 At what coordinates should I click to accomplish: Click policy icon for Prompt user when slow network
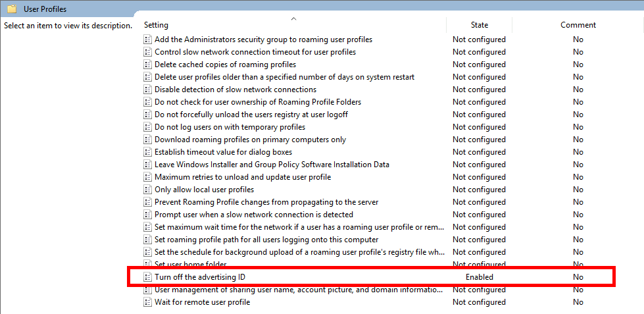pyautogui.click(x=147, y=215)
